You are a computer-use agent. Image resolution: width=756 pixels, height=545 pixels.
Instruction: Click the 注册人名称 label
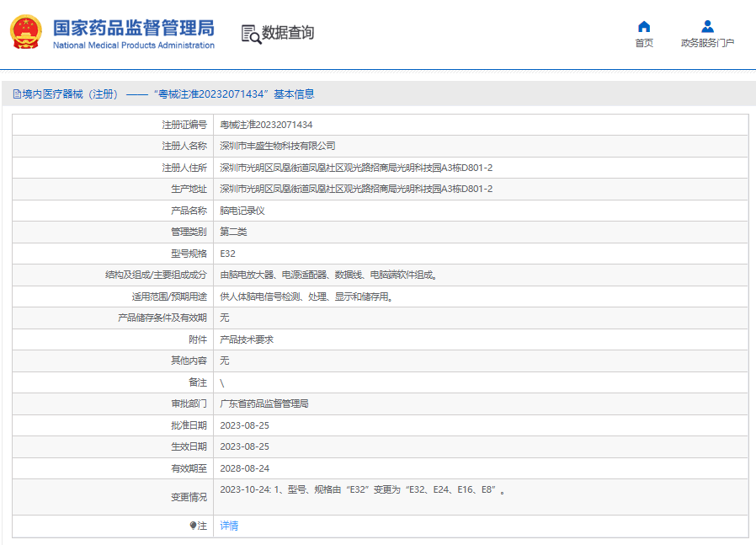[184, 146]
